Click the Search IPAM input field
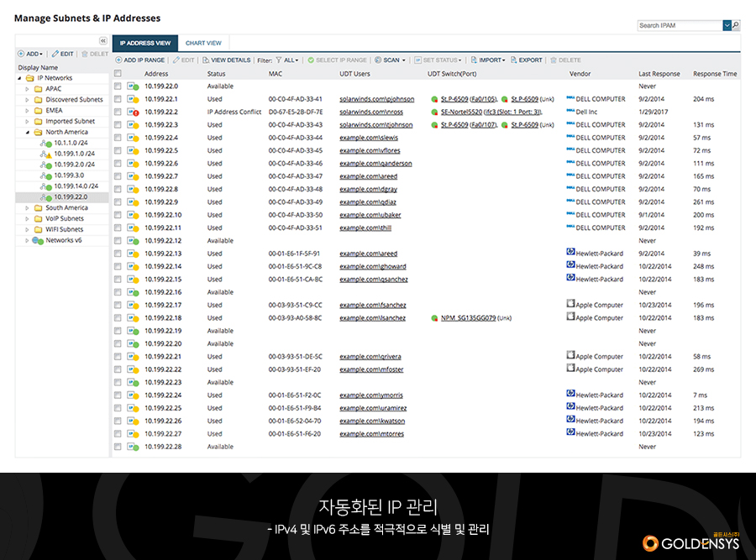Image resolution: width=756 pixels, height=560 pixels. [680, 25]
